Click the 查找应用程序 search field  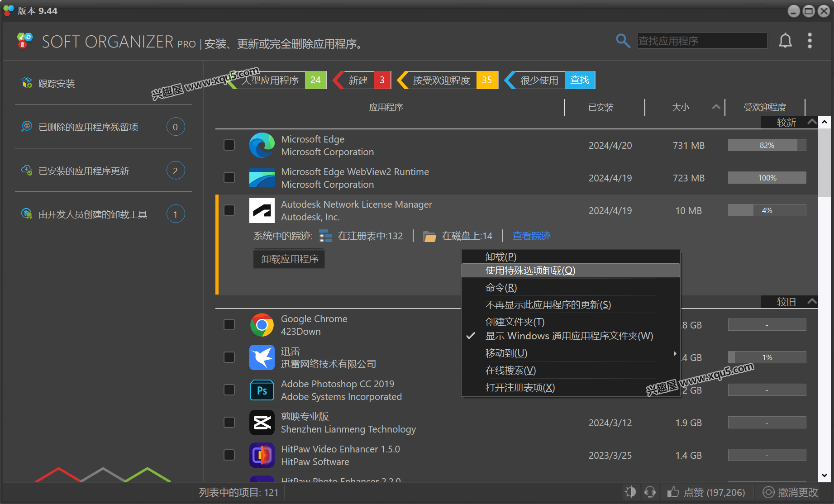coord(702,41)
